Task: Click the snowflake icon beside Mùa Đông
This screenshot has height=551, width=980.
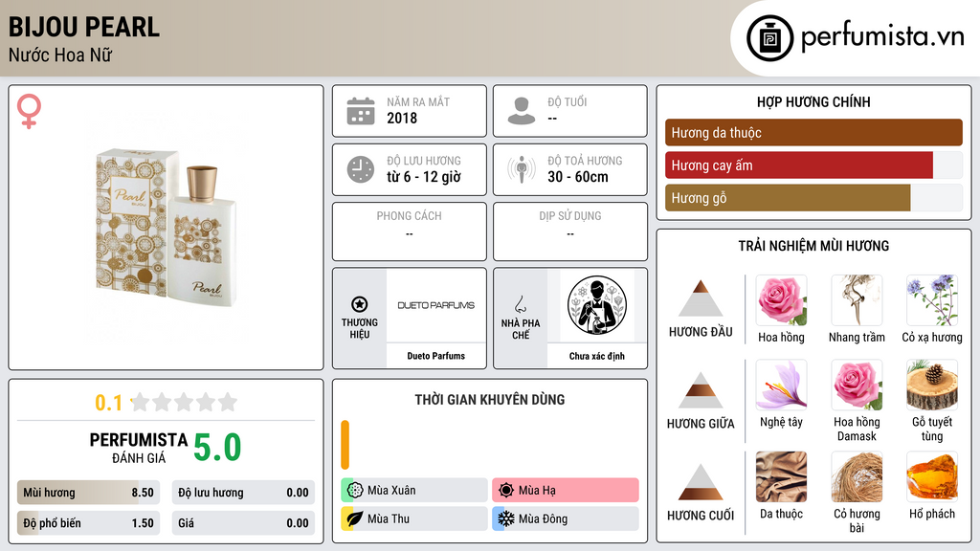Action: point(506,518)
